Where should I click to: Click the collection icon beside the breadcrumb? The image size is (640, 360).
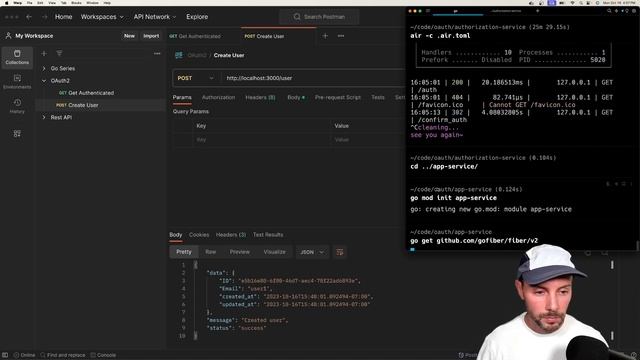(x=179, y=55)
